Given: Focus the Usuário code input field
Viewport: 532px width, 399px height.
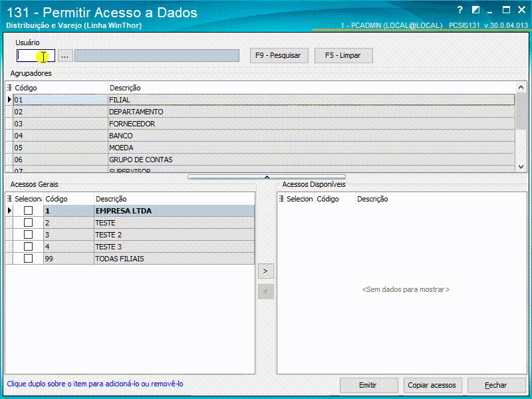Looking at the screenshot, I should [x=36, y=56].
